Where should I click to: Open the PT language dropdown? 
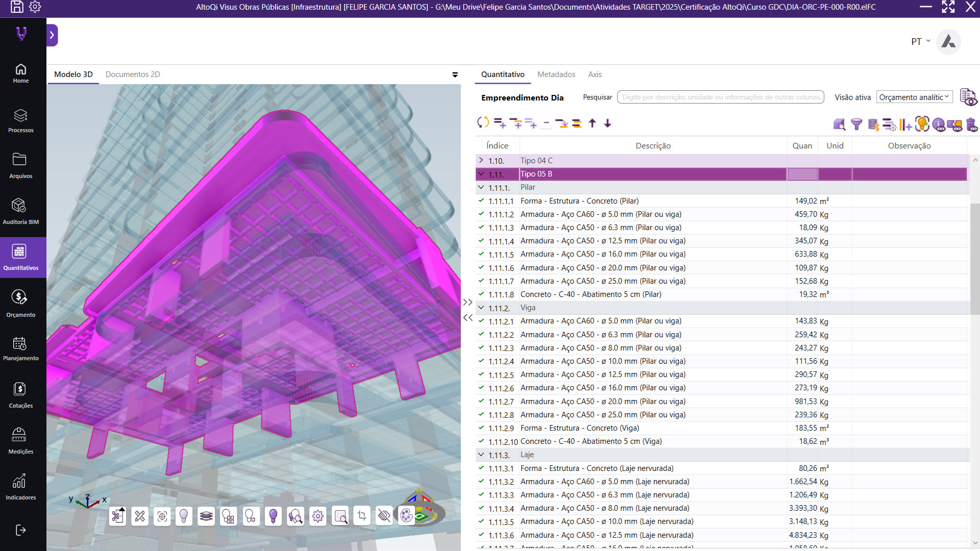click(x=921, y=41)
